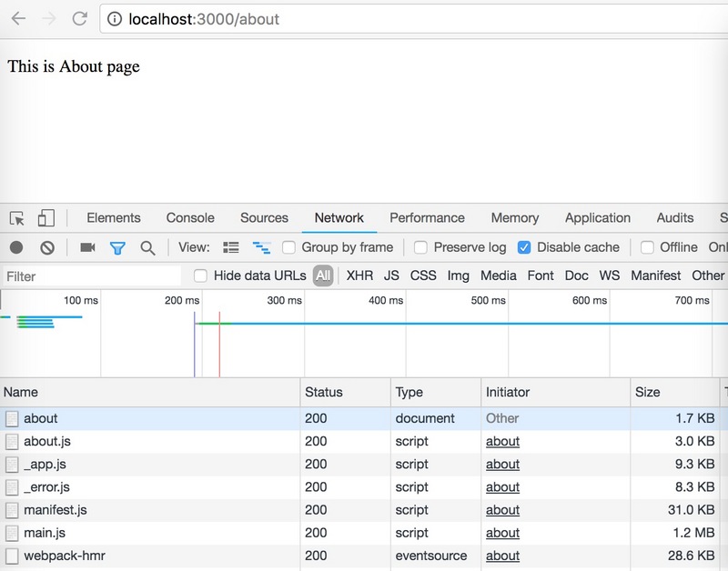The height and width of the screenshot is (571, 728).
Task: Select the webpack-hmr request
Action: (x=364, y=556)
